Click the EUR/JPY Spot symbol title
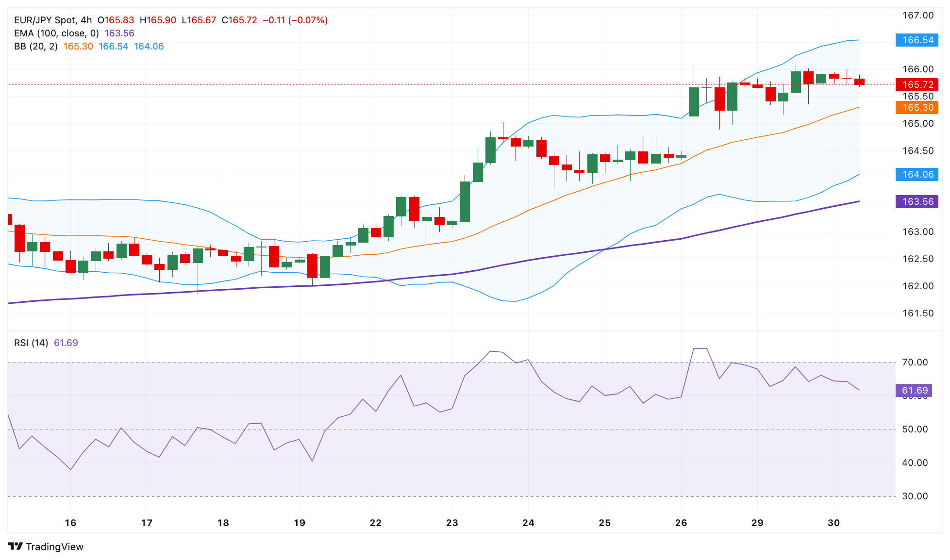950x560 pixels. click(x=45, y=20)
